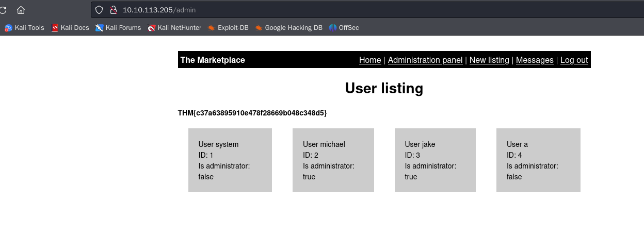Open the Kali Docs bookmark

[x=70, y=28]
